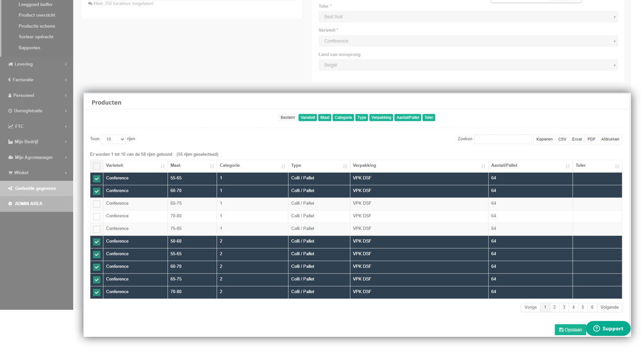Toggle the Bestelnr column visibility button
Viewport: 644px width, 352px height.
click(x=288, y=118)
